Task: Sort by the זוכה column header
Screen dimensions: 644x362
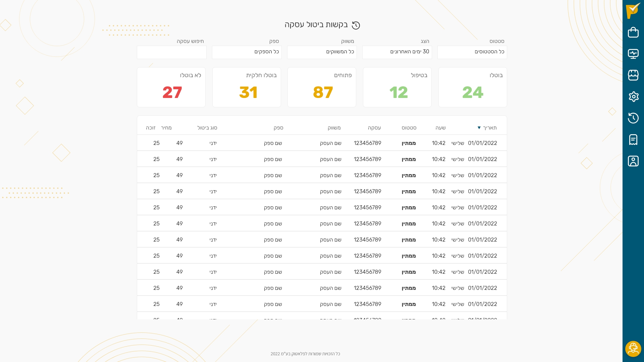Action: tap(151, 128)
